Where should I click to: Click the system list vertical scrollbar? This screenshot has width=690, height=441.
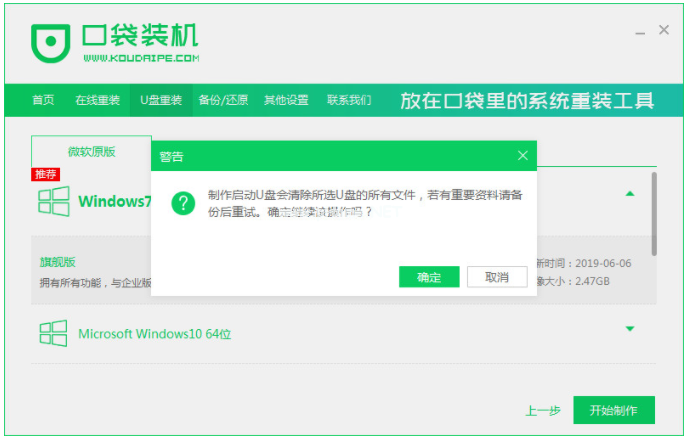tap(654, 212)
